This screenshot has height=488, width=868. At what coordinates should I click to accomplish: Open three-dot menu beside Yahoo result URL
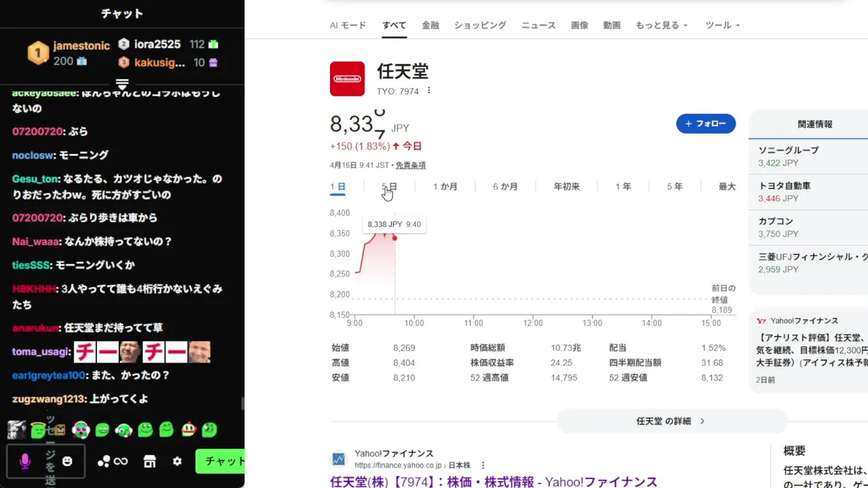pyautogui.click(x=484, y=466)
